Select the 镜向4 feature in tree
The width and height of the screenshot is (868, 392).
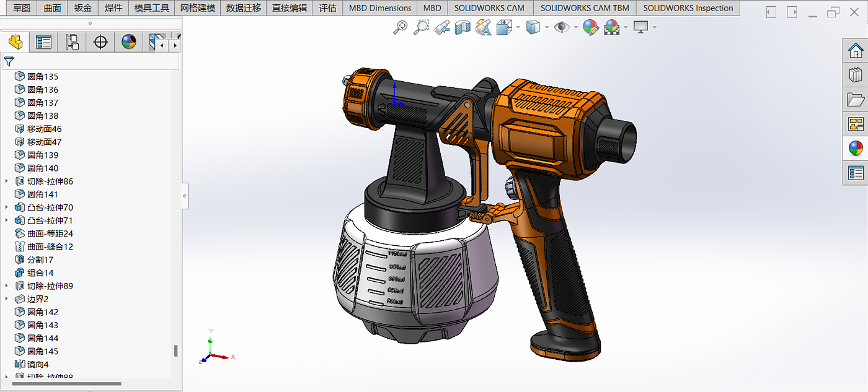pos(38,364)
